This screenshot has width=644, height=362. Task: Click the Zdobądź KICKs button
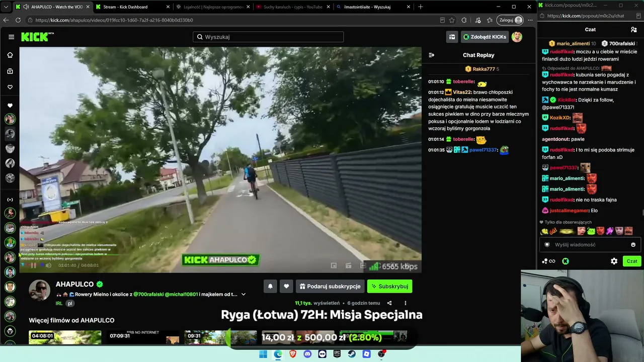(x=485, y=37)
